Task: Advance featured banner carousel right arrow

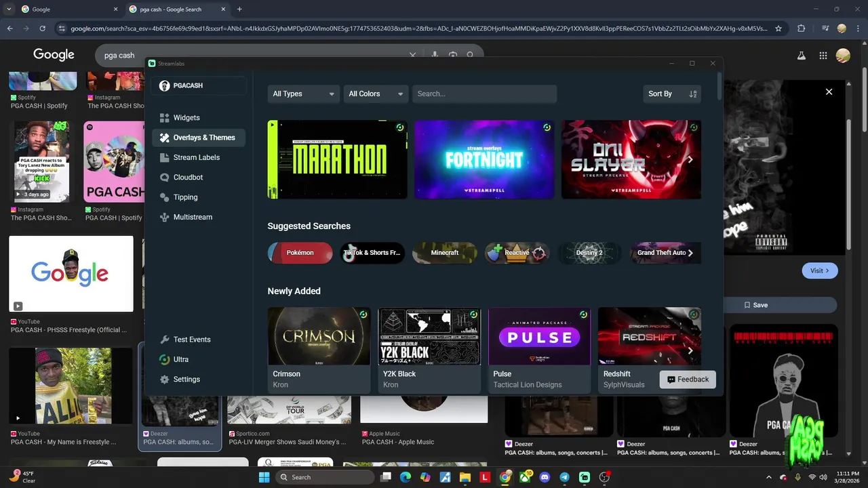Action: click(x=690, y=159)
